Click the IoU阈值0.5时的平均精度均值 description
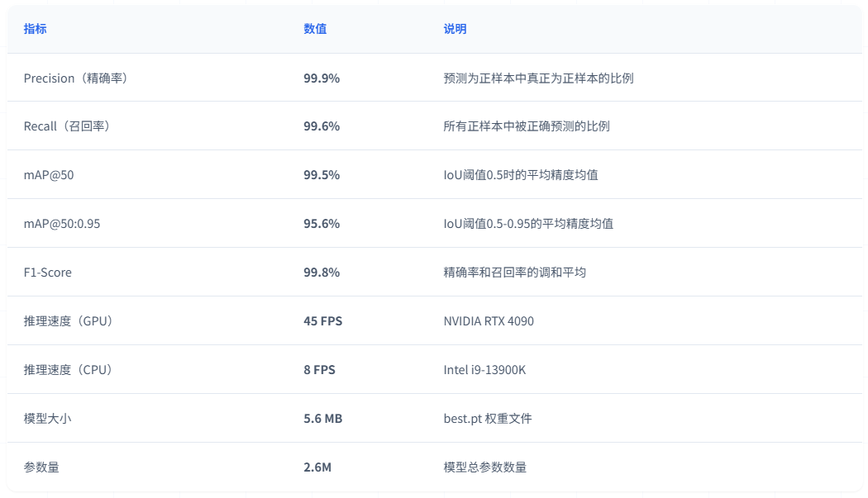Screen dimensions: 868x498 coord(521,175)
